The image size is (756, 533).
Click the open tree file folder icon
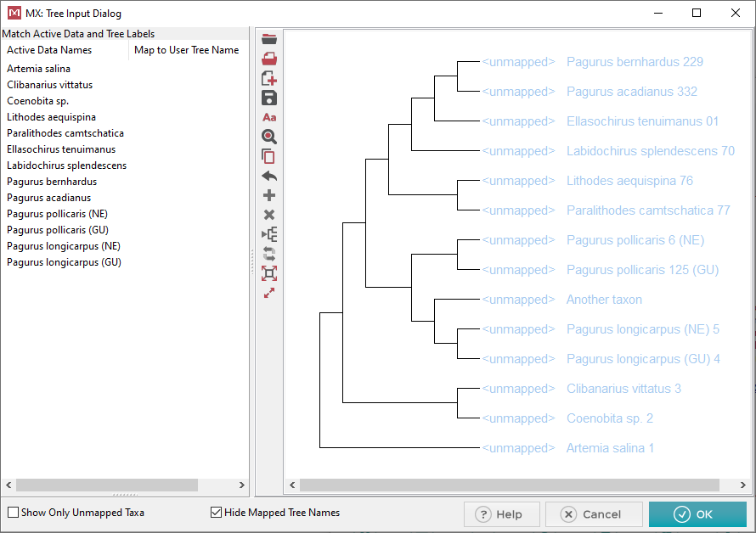(x=269, y=39)
